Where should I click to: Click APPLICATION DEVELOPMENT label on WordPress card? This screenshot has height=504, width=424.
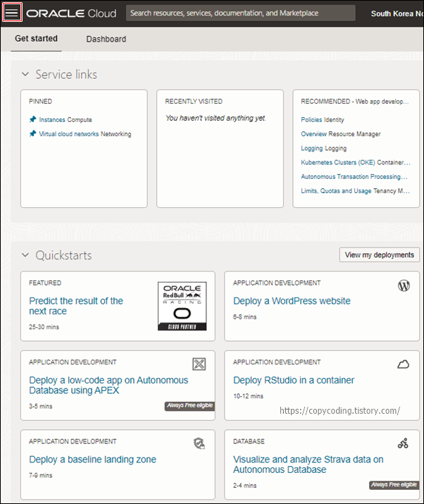pos(277,283)
